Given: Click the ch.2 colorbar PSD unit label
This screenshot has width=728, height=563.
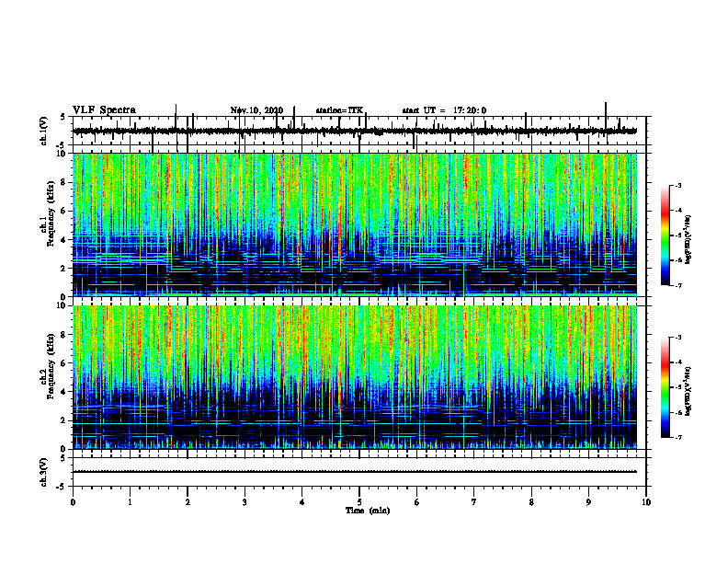Looking at the screenshot, I should click(688, 391).
